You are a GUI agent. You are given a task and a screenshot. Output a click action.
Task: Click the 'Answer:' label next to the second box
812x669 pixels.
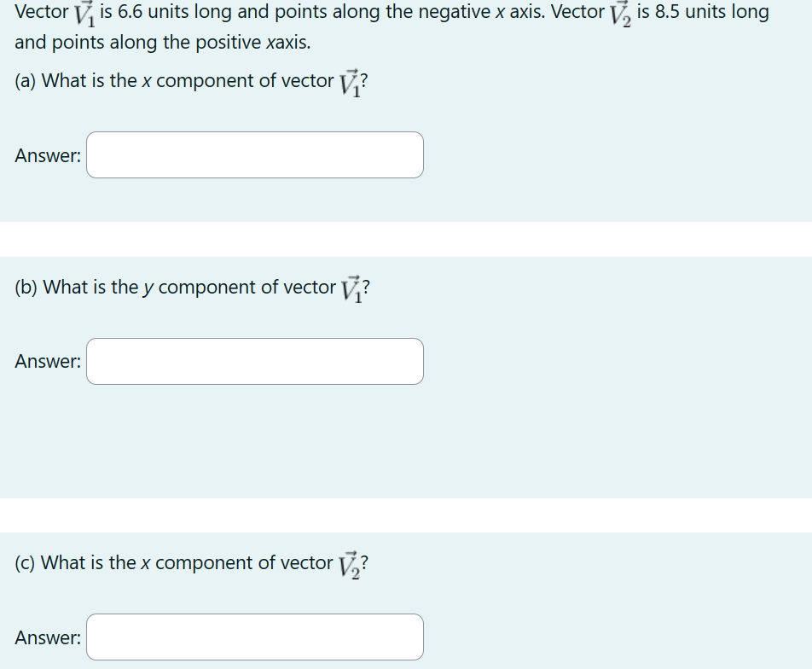[x=47, y=362]
